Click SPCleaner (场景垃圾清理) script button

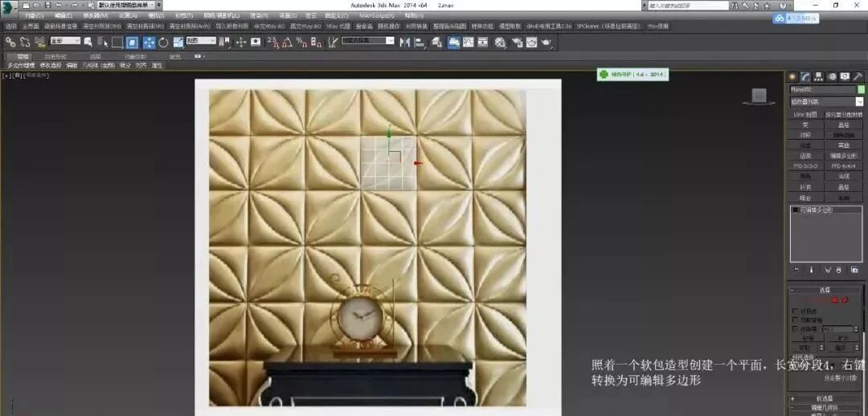click(609, 26)
